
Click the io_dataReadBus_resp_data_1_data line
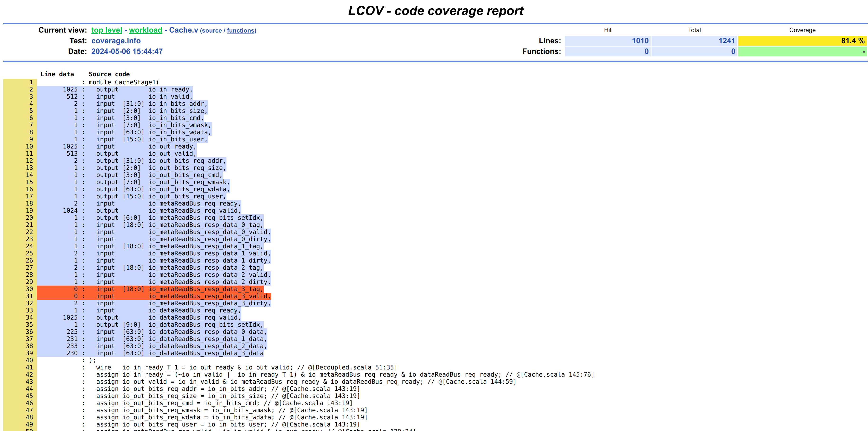coord(182,339)
